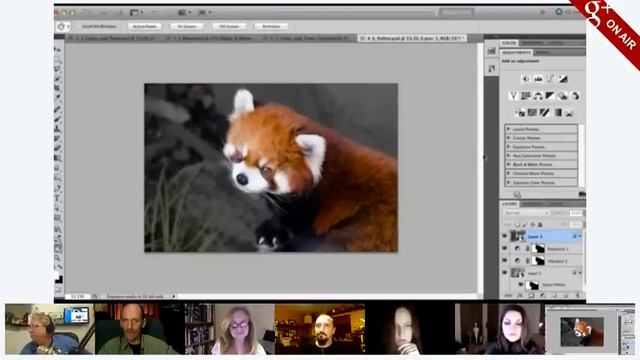This screenshot has width=640, height=360.
Task: Open the lower collapsed panel icon in dock
Action: [x=491, y=68]
